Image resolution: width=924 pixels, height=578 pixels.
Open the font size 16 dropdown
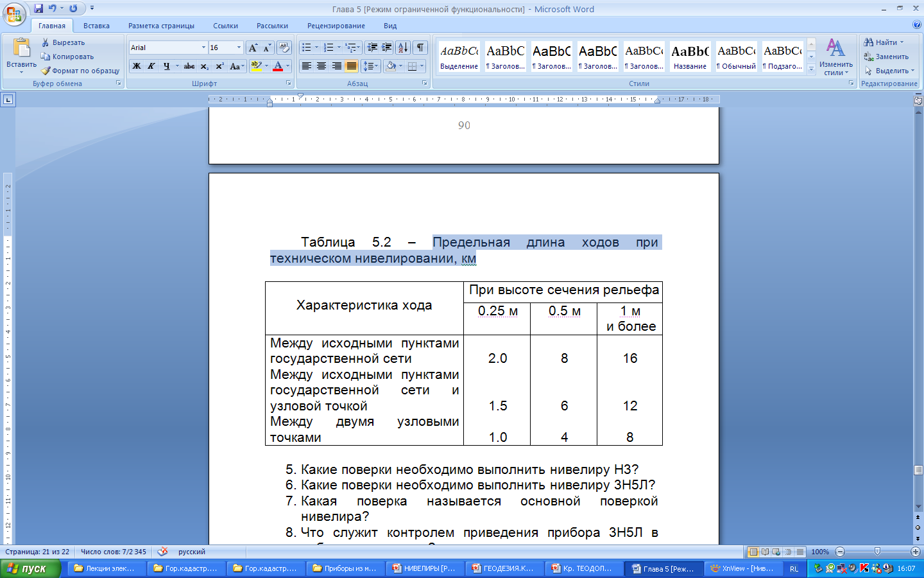[x=239, y=48]
